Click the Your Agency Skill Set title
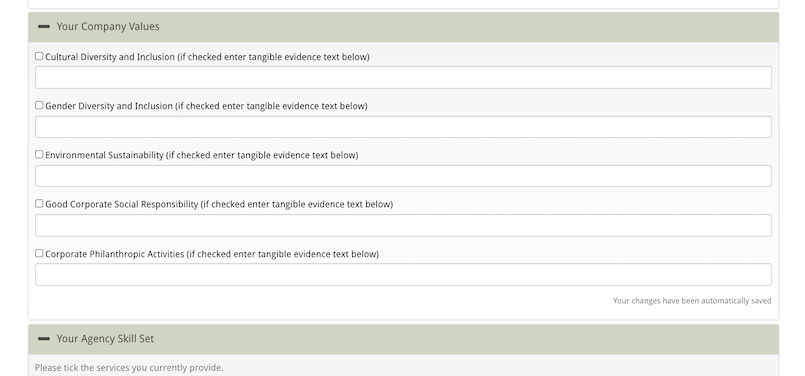This screenshot has height=376, width=805. (105, 339)
